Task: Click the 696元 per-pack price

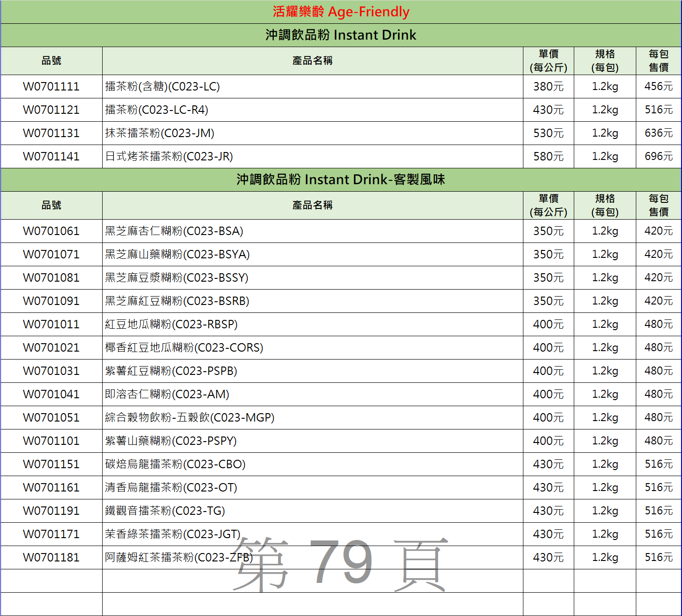Action: pyautogui.click(x=658, y=157)
